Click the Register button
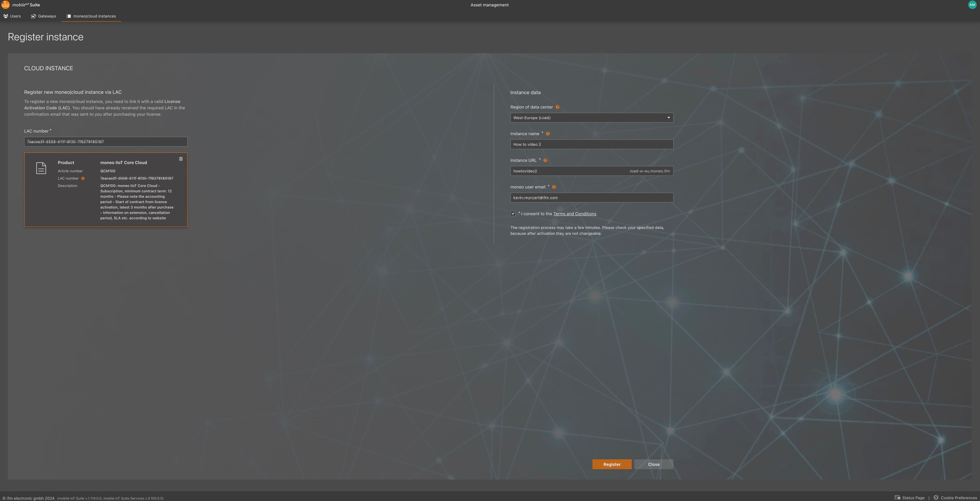 (612, 464)
